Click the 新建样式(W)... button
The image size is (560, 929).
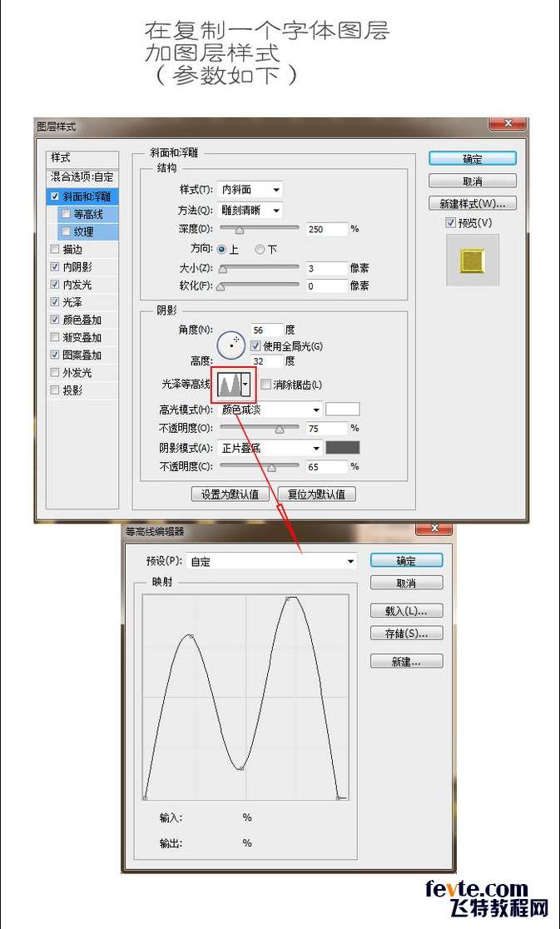[x=473, y=203]
